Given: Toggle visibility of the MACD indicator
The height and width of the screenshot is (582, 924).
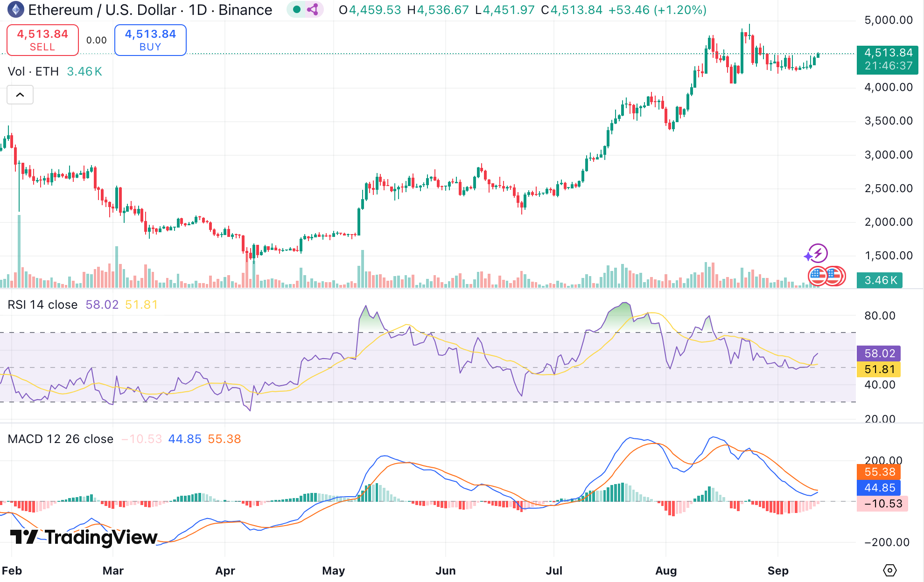Looking at the screenshot, I should point(60,438).
